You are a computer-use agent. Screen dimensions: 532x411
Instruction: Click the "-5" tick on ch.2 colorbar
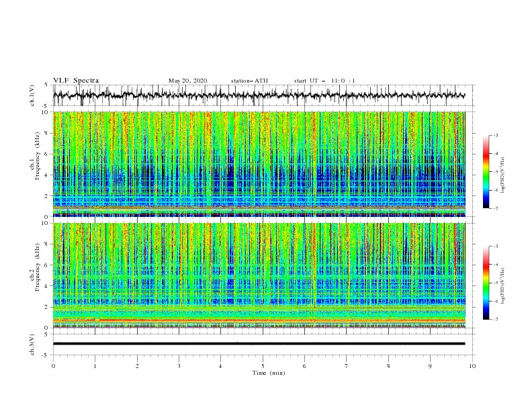(x=496, y=283)
